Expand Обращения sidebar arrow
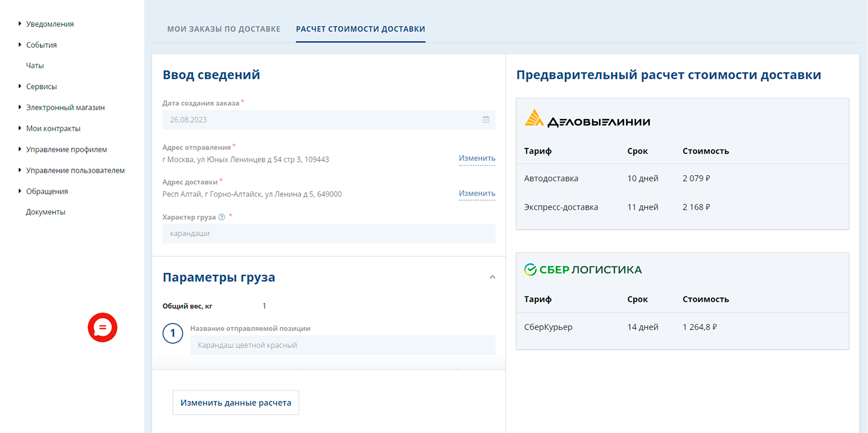Viewport: 868px width, 433px height. tap(20, 191)
